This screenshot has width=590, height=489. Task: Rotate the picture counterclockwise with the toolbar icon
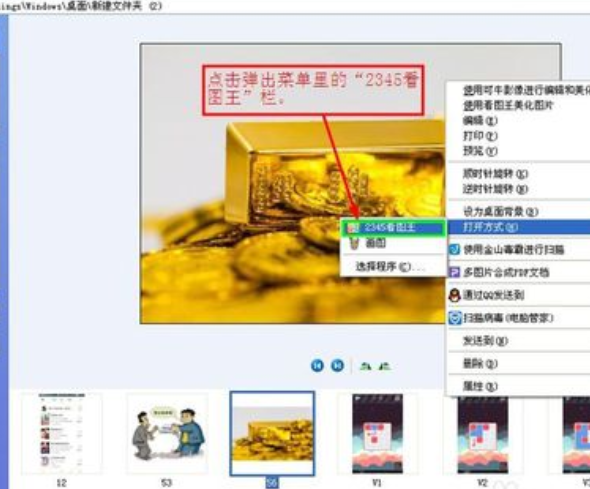point(385,366)
